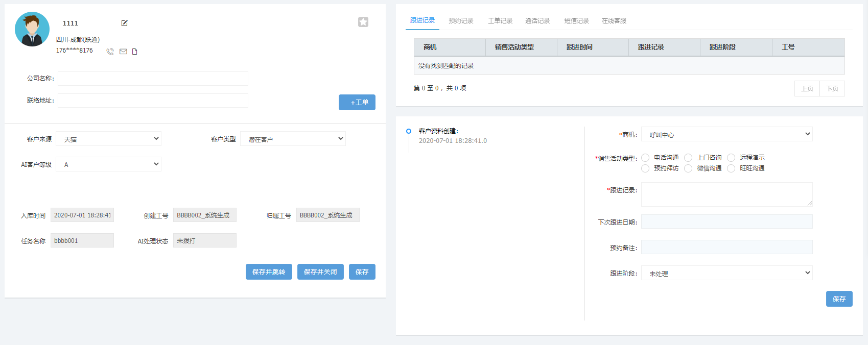Click the timeline marker for 客户资料创建

coord(409,131)
